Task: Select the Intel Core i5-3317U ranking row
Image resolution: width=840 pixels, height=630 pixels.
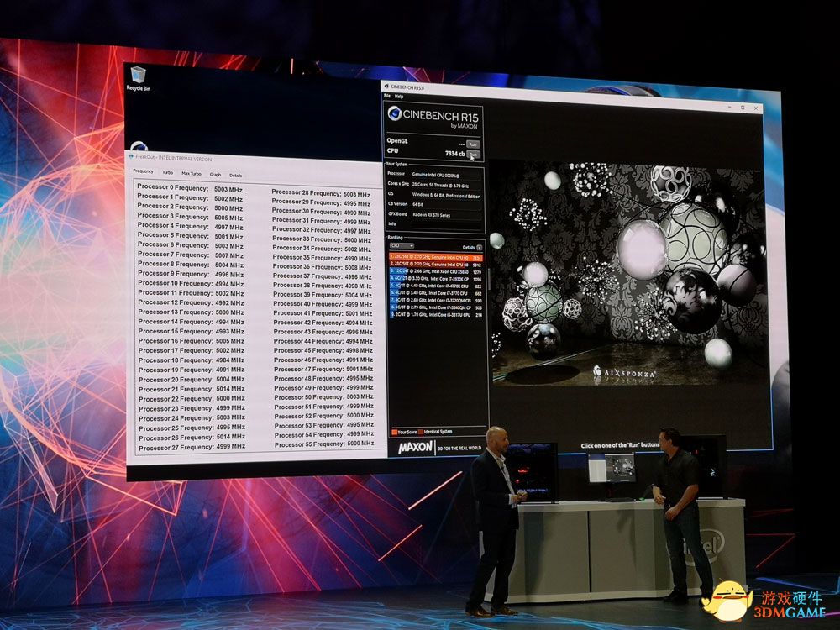Action: 435,315
